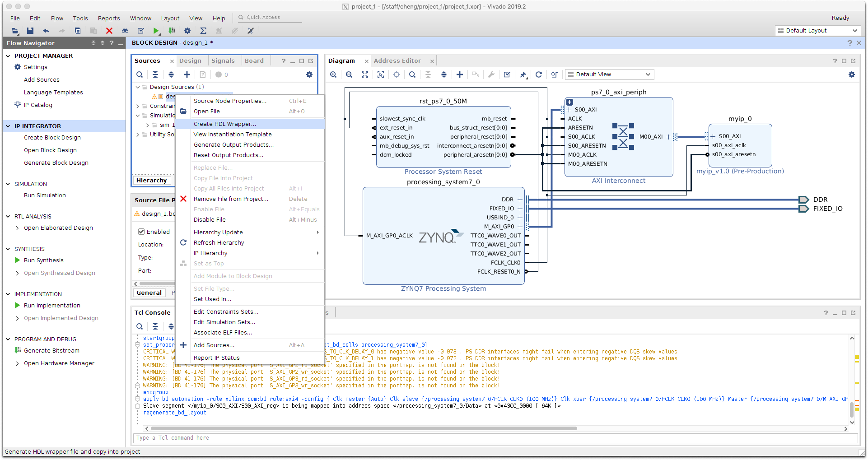Image resolution: width=868 pixels, height=460 pixels.
Task: Click Collapse All icon in Sources panel
Action: (155, 74)
